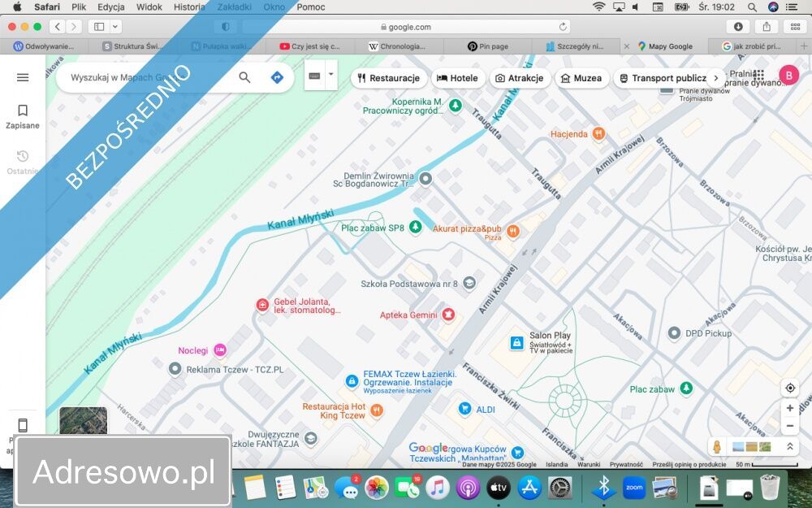The image size is (812, 508).
Task: Open the App Store from the Dock
Action: click(x=529, y=487)
